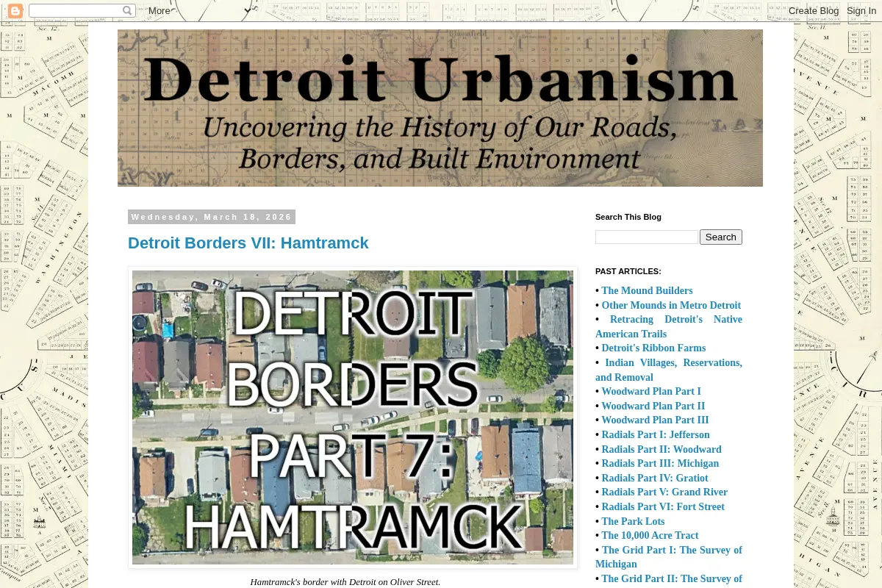Viewport: 882px width, 588px height.
Task: Click the Detroit Urbanism header banner
Action: [x=440, y=108]
